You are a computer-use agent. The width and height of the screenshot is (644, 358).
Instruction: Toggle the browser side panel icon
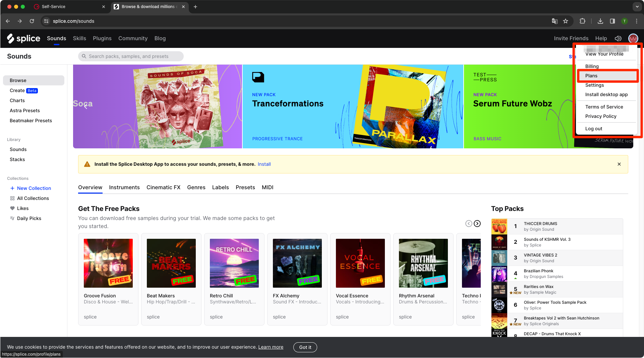(612, 21)
